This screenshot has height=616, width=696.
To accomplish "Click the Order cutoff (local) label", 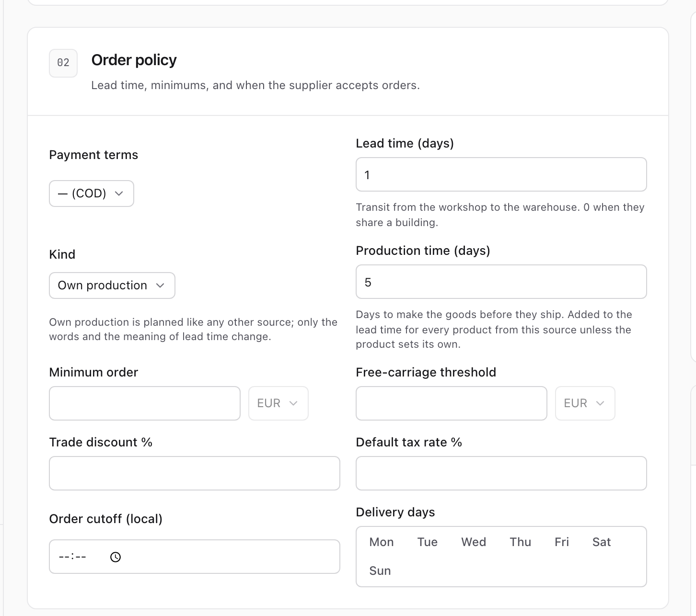I will (x=106, y=519).
